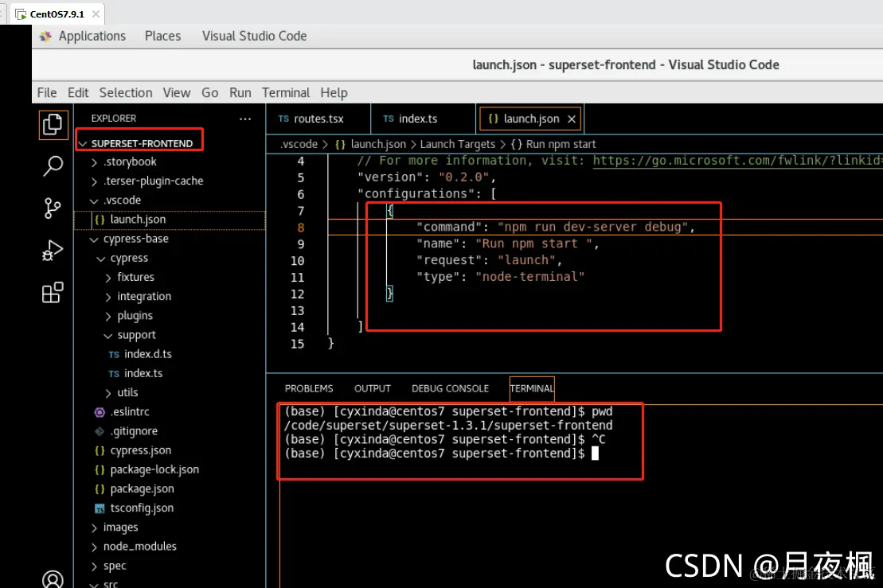Expand the integration folder
This screenshot has height=588, width=883.
pyautogui.click(x=108, y=297)
